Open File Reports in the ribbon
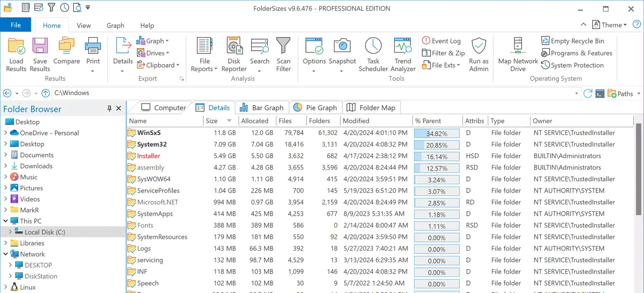The height and width of the screenshot is (293, 644). click(204, 55)
